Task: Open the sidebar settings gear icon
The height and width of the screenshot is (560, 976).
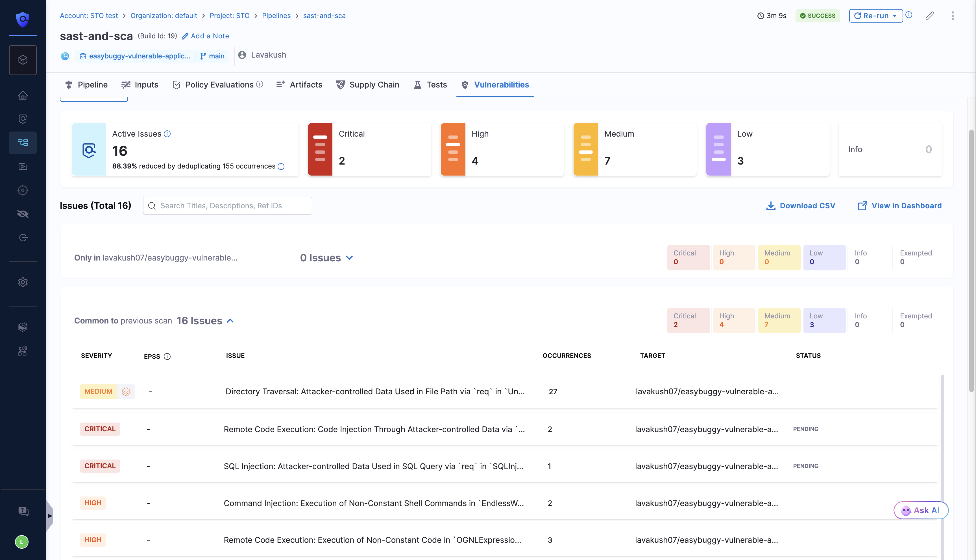Action: [23, 282]
